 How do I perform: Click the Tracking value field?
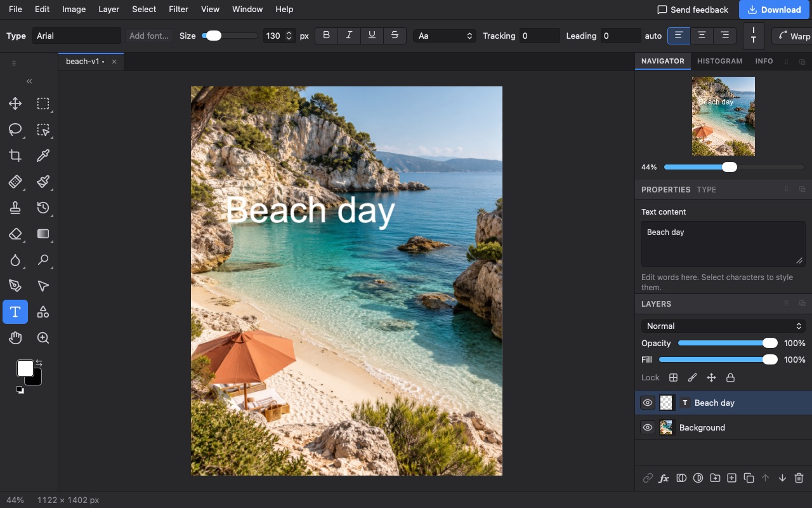click(x=539, y=36)
